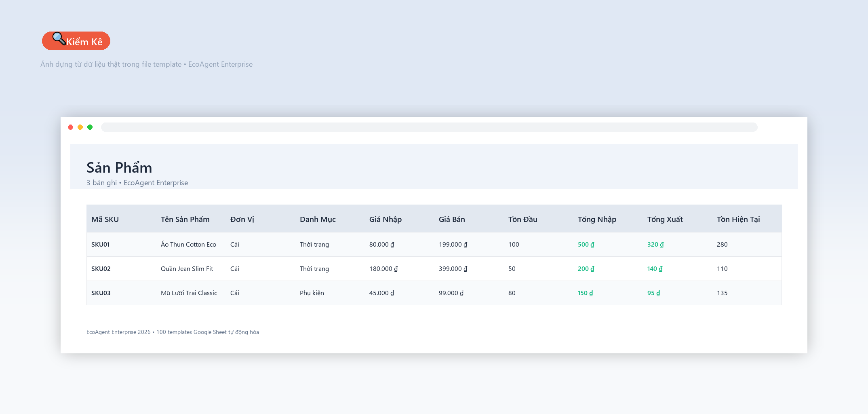Click the magnifying glass icon on Kiểm Kê badge
The height and width of the screenshot is (414, 868).
coord(59,39)
